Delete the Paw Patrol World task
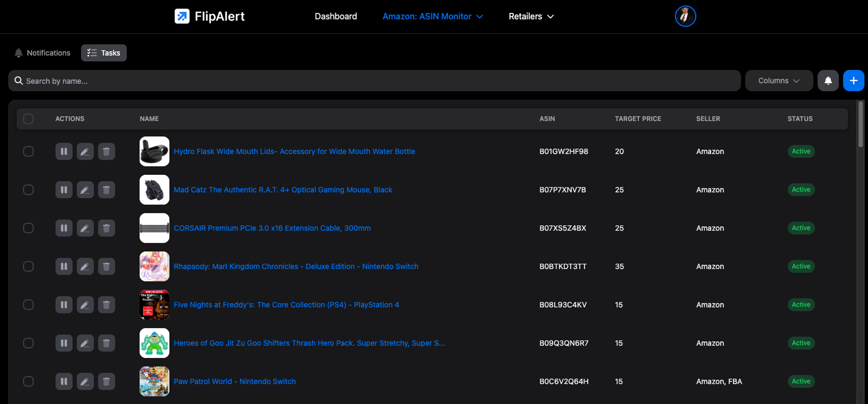 point(106,381)
